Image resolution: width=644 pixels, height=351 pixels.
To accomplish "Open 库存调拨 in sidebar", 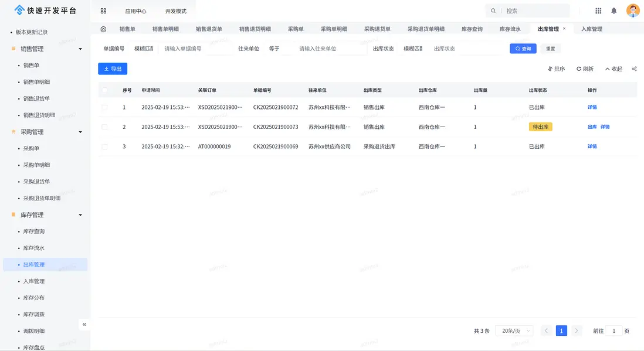I will tap(34, 315).
